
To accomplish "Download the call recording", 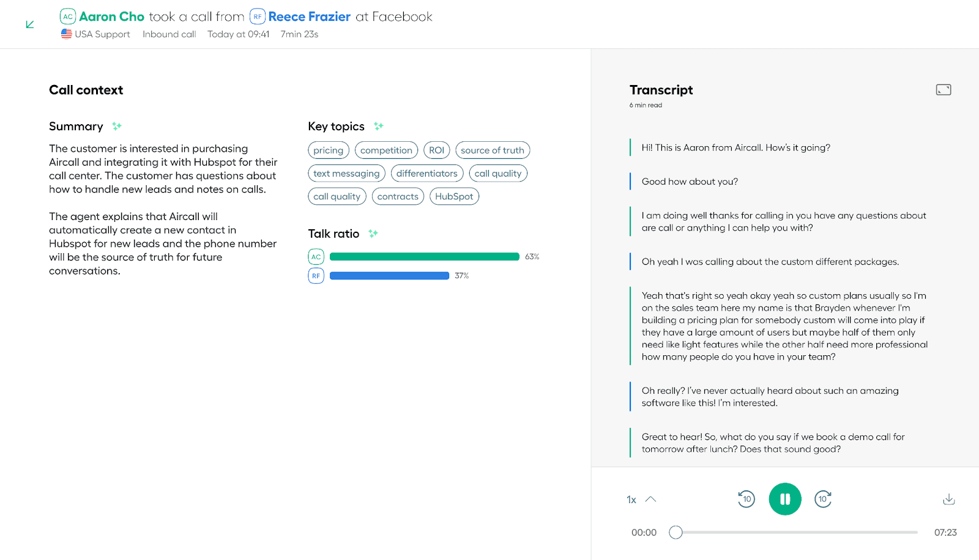I will 948,499.
